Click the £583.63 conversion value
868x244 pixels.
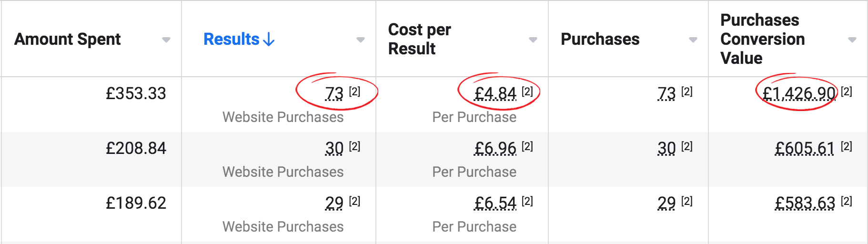(x=805, y=203)
